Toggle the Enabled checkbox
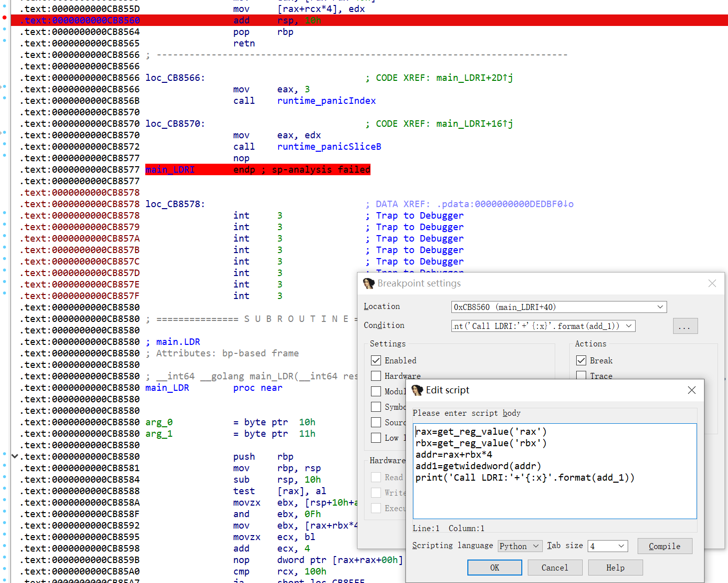 (376, 360)
